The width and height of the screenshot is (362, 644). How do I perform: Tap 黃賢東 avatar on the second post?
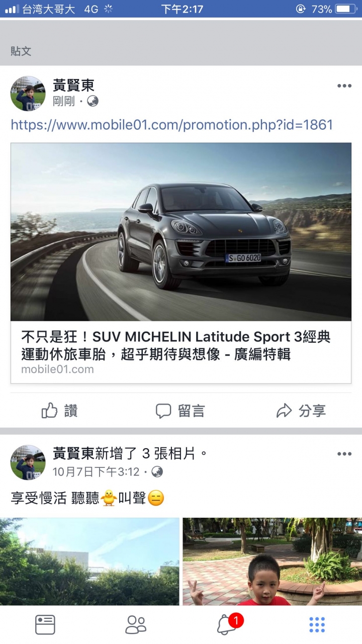point(28,462)
